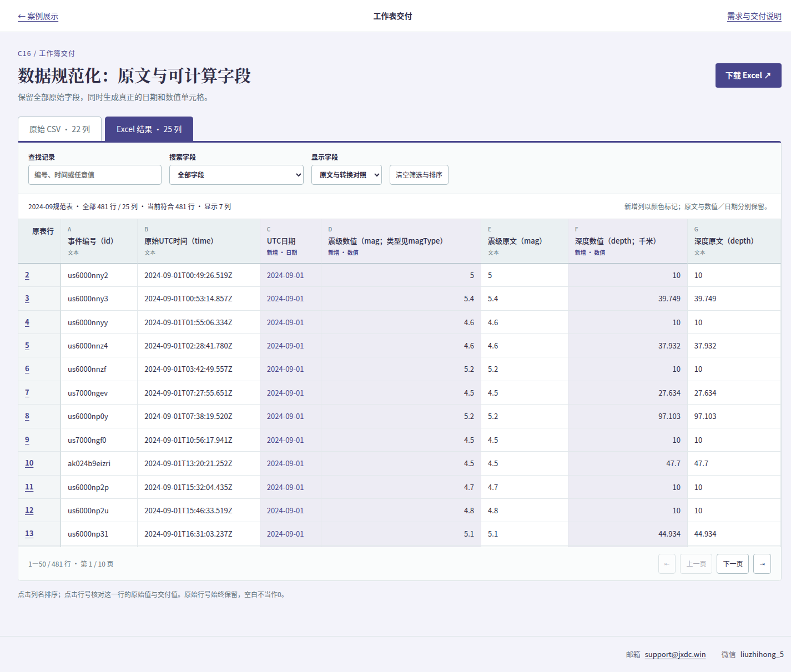
Task: Click 下一页 pagination button
Action: (733, 564)
